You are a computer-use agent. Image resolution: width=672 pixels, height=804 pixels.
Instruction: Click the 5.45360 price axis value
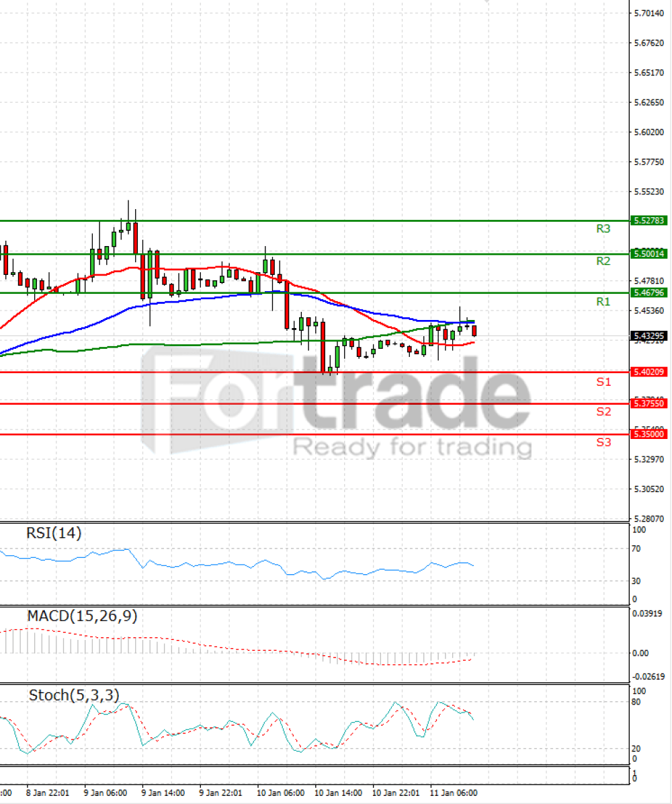[x=649, y=311]
